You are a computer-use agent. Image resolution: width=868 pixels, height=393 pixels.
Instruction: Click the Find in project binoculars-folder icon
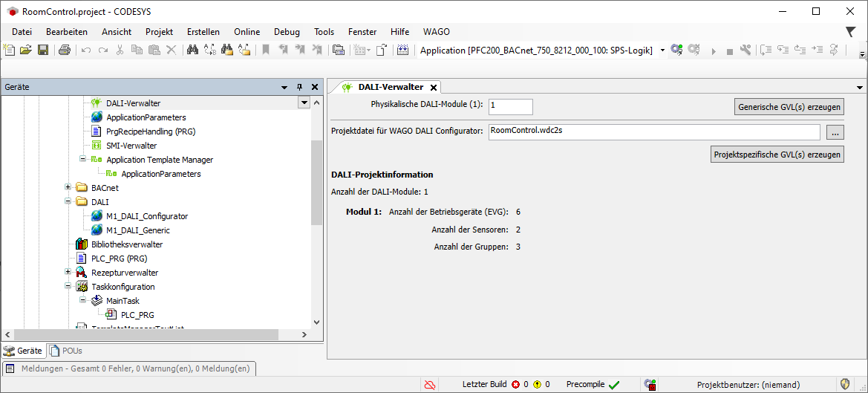pos(226,51)
